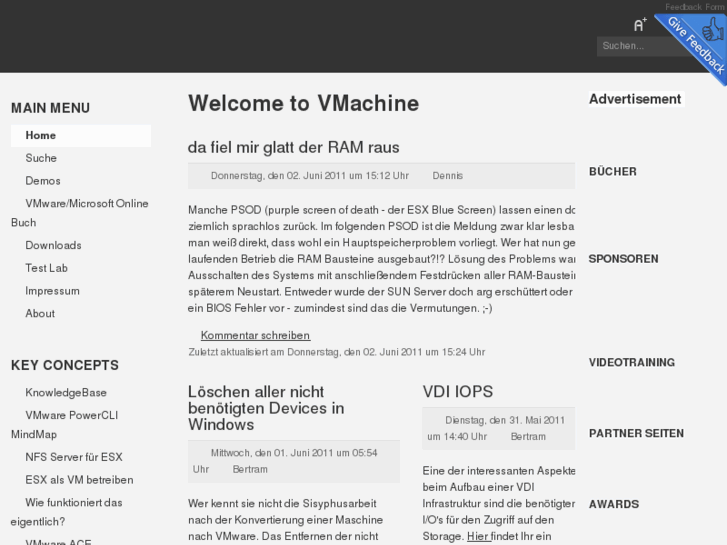
Task: Open Suche in the main menu
Action: tap(41, 158)
